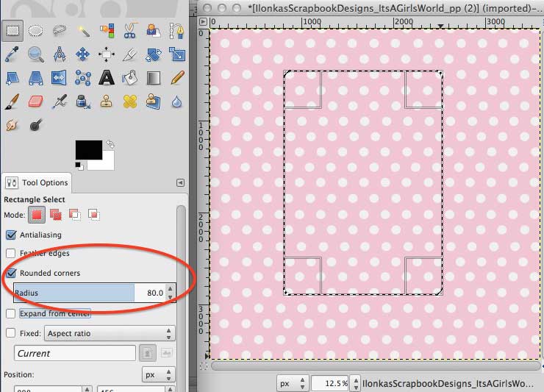Enable Expand from center checkbox
The image size is (544, 392).
(x=11, y=313)
